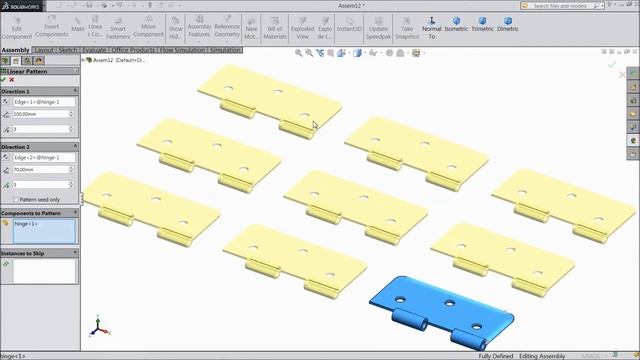This screenshot has height=360, width=640.
Task: Select Trimetric view orientation
Action: coord(482,24)
